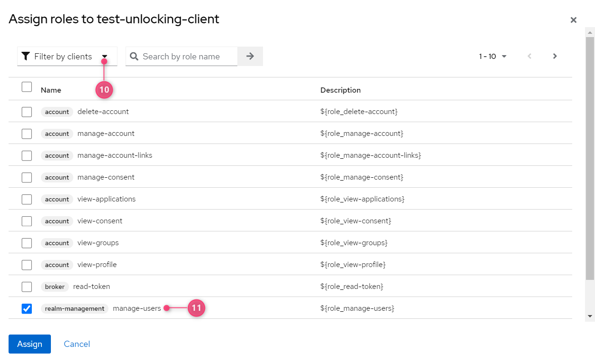Click the ${role_manage-consent} description

pos(362,177)
